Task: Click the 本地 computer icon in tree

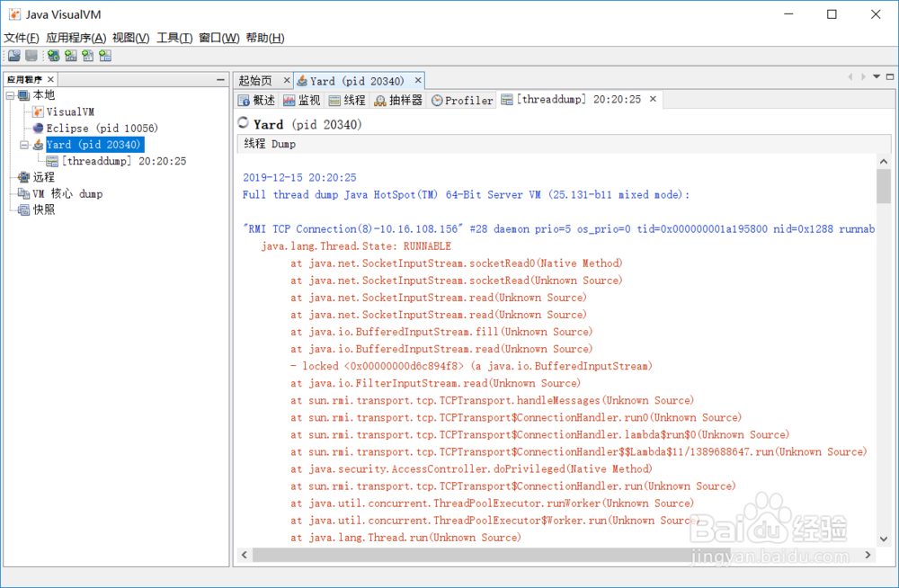Action: tap(23, 95)
